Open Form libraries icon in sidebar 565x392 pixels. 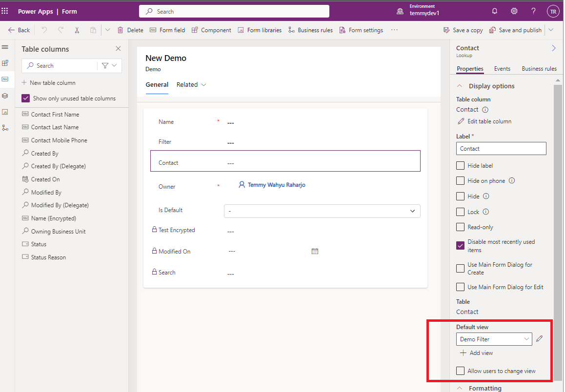tap(5, 112)
